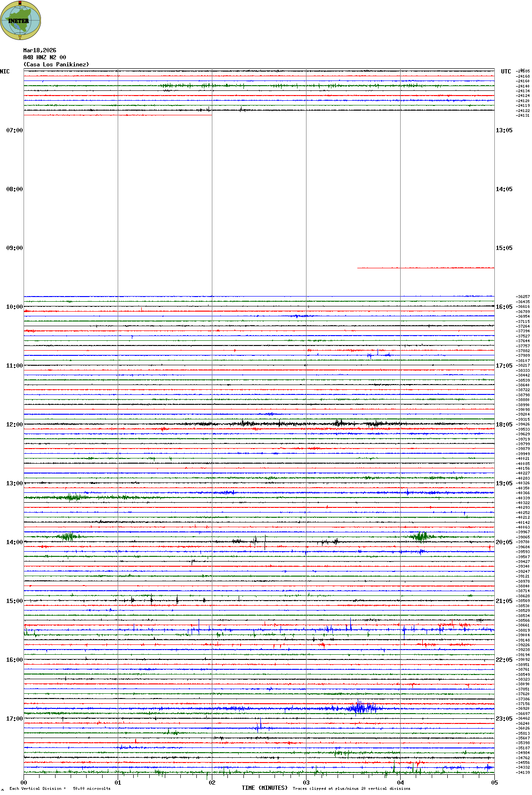Click the TIME (MINUTES) axis label
The width and height of the screenshot is (532, 795).
click(265, 788)
